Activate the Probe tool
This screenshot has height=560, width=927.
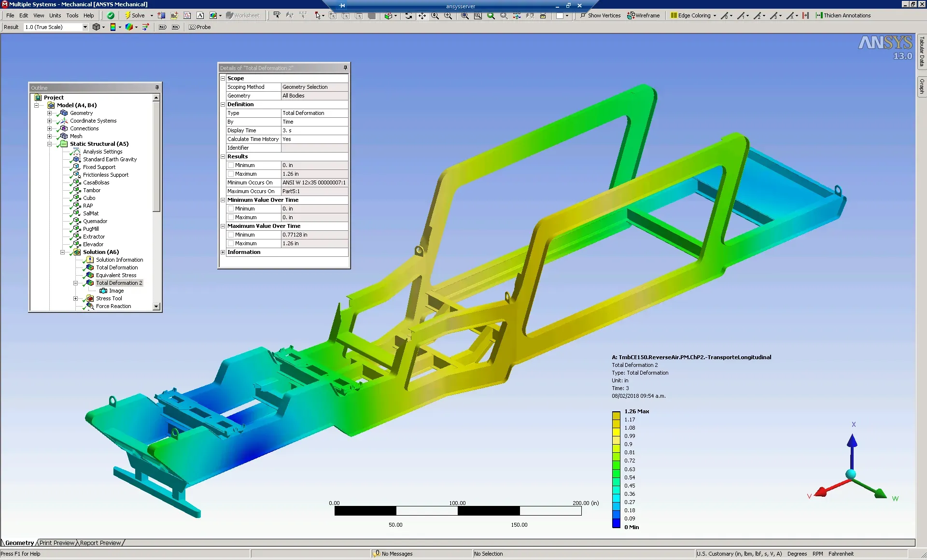click(x=200, y=27)
